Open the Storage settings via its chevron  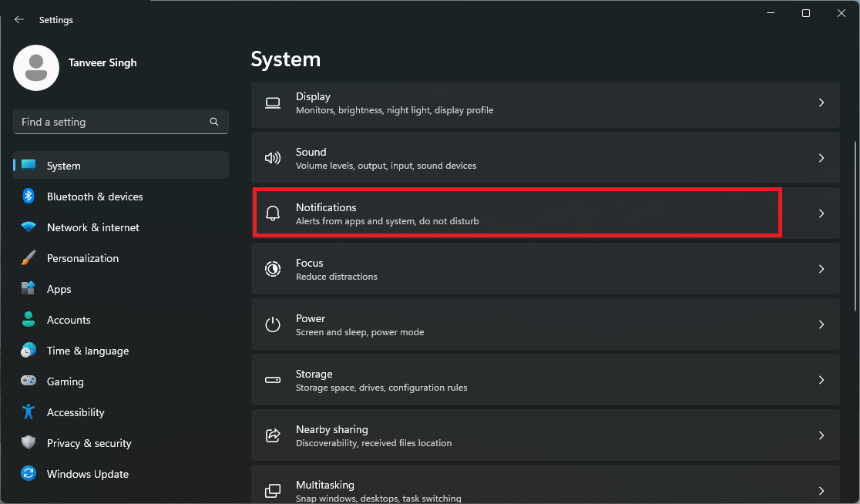pos(821,380)
